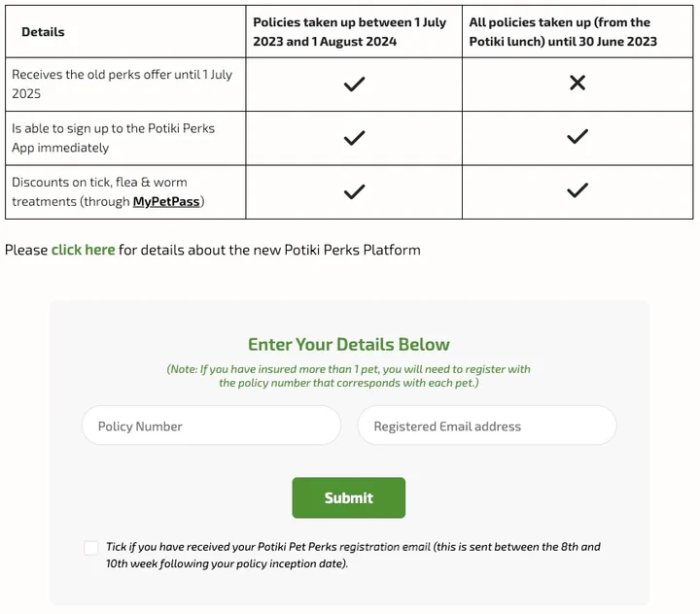The height and width of the screenshot is (614, 700).
Task: Click the cross icon in the old perks row
Action: pyautogui.click(x=577, y=83)
